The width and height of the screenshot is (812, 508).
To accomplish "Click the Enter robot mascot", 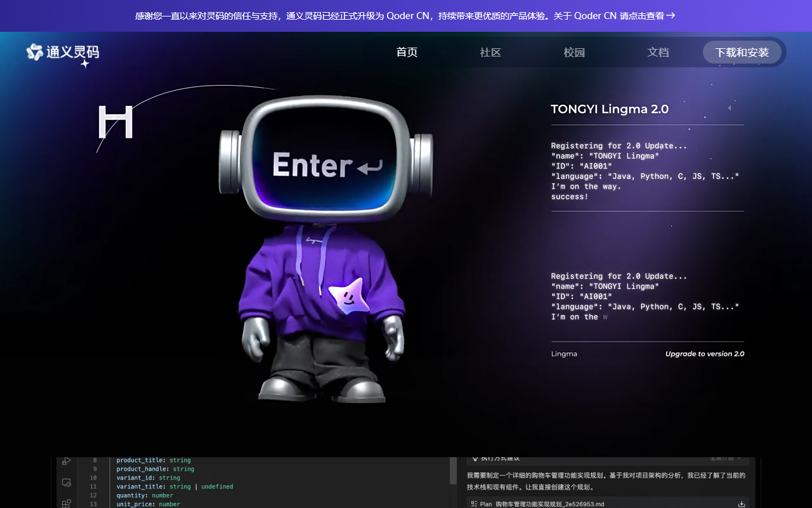I will click(x=325, y=249).
